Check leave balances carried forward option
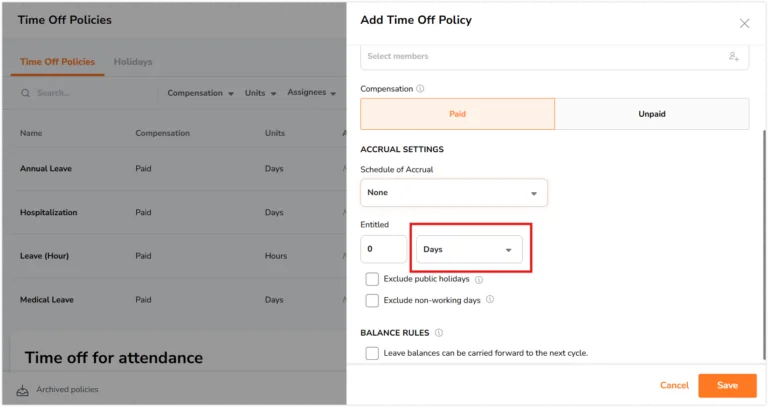 [372, 353]
